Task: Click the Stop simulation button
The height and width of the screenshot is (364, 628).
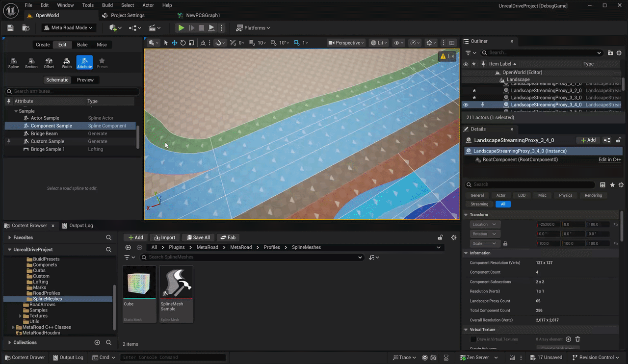Action: pyautogui.click(x=201, y=28)
